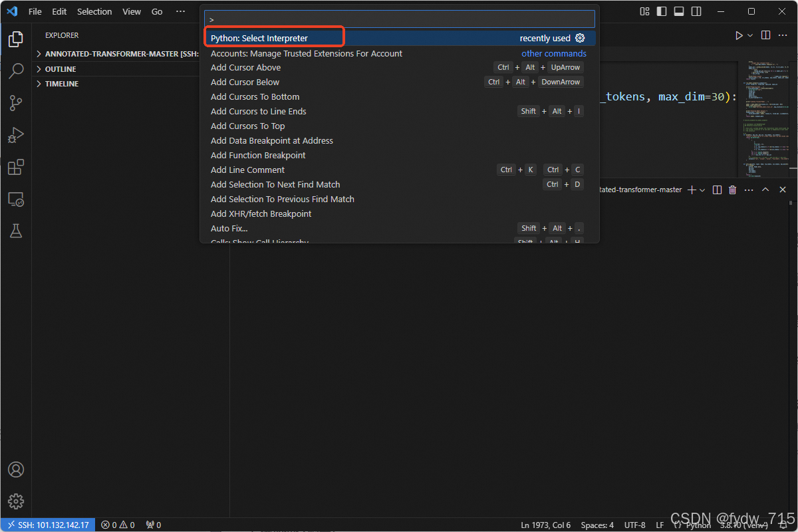Image resolution: width=798 pixels, height=532 pixels.
Task: Choose Add Function Breakpoint command
Action: coord(400,155)
